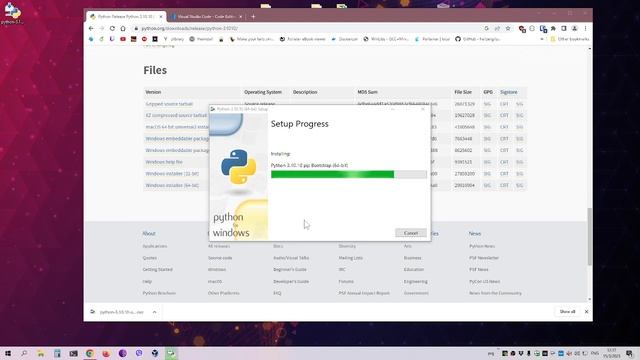Download Windows installer (64-bit)
Image resolution: width=640 pixels, height=360 pixels.
coord(172,185)
